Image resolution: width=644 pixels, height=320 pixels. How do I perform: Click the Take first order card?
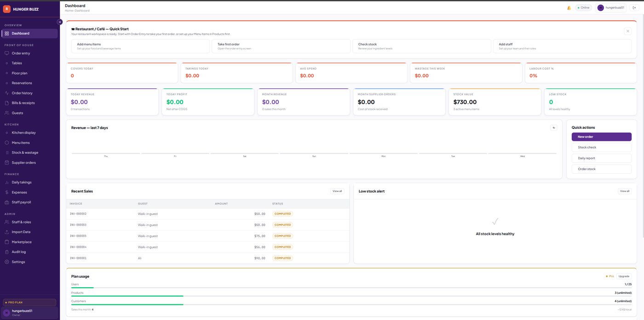click(x=281, y=46)
